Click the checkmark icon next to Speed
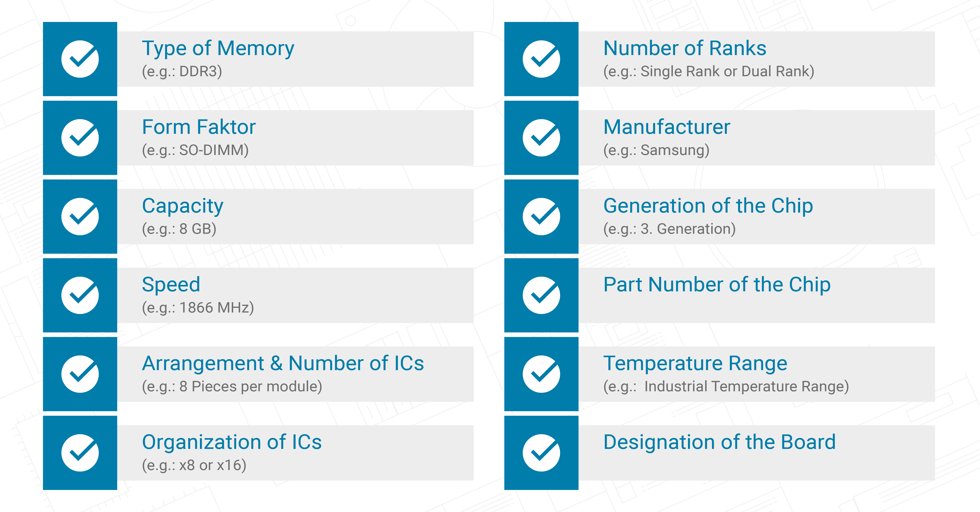The image size is (980, 512). [80, 295]
